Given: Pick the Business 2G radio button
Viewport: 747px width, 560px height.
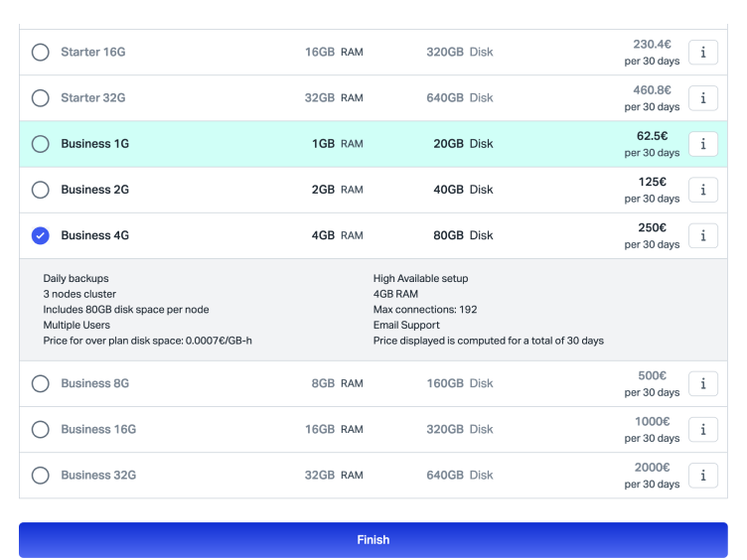Looking at the screenshot, I should click(x=40, y=190).
